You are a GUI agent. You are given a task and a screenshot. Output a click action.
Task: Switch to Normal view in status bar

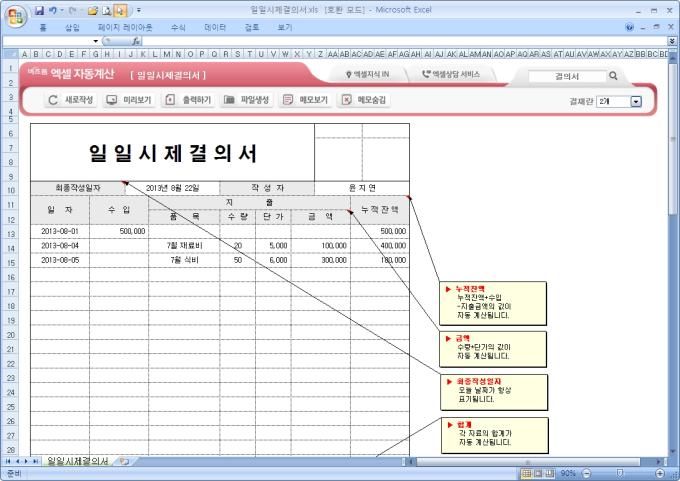pyautogui.click(x=526, y=473)
